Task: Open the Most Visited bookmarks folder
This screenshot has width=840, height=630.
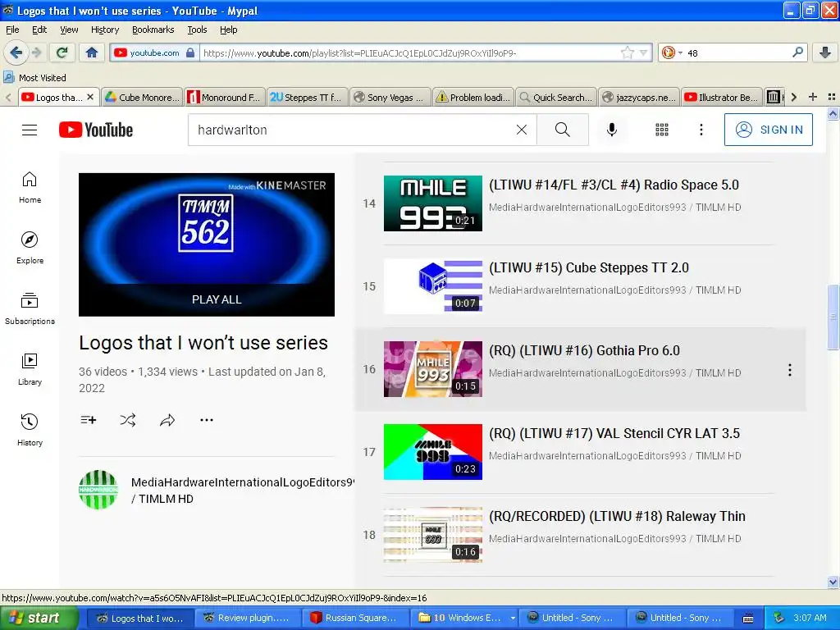Action: 34,78
